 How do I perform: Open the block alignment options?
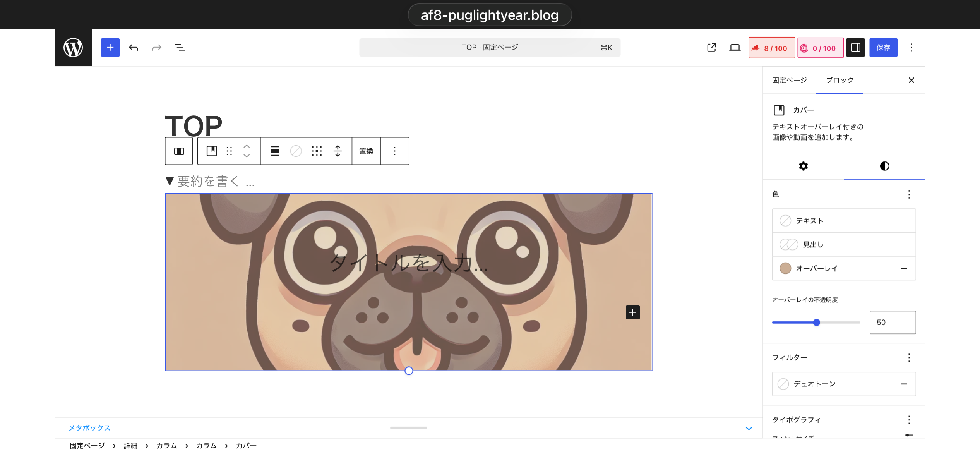(275, 151)
